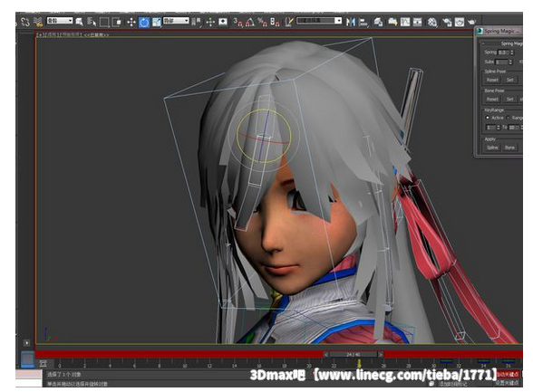Viewport: 533px width, 392px height.
Task: Open the Material Editor icon
Action: click(x=432, y=23)
